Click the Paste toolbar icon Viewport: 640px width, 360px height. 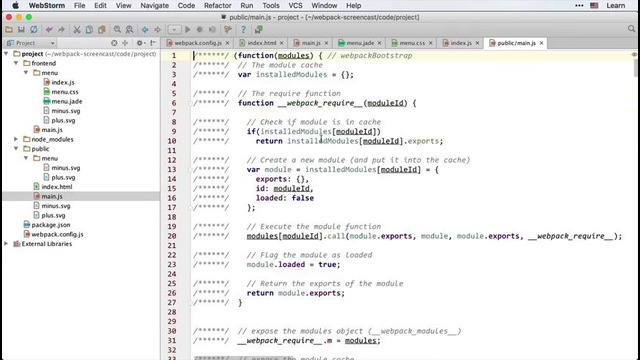coord(102,30)
